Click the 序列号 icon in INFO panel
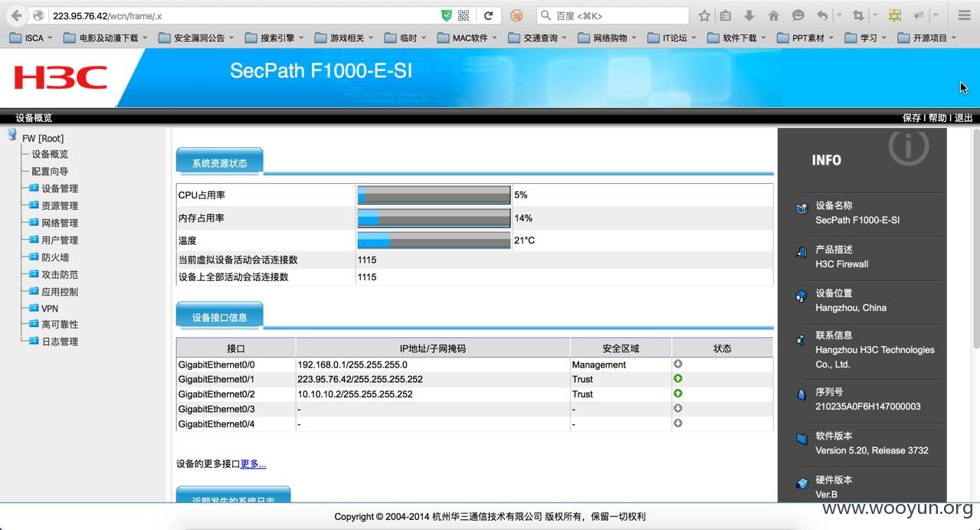Image resolution: width=980 pixels, height=530 pixels. [801, 395]
